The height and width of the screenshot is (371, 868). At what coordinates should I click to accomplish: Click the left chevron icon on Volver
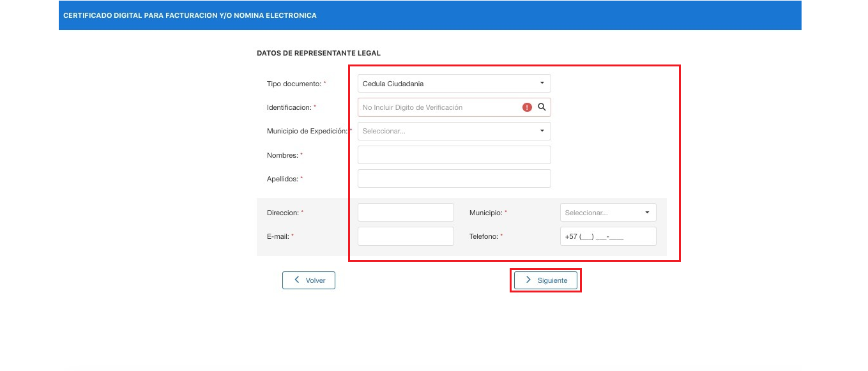click(297, 280)
